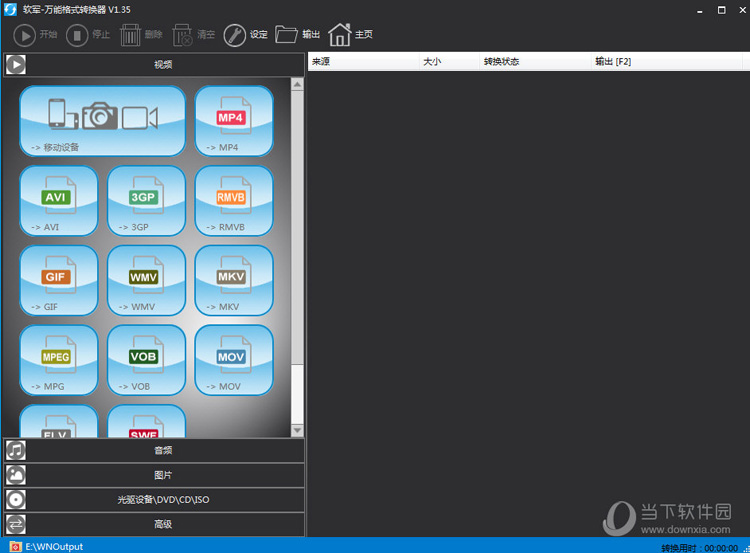The image size is (750, 553).
Task: Expand the 音频 (Audio) section
Action: [162, 451]
